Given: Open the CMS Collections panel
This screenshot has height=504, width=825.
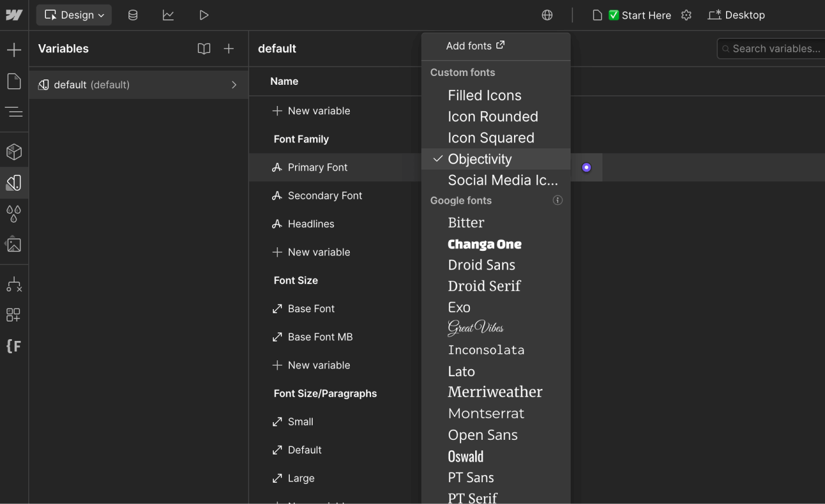Looking at the screenshot, I should point(133,15).
